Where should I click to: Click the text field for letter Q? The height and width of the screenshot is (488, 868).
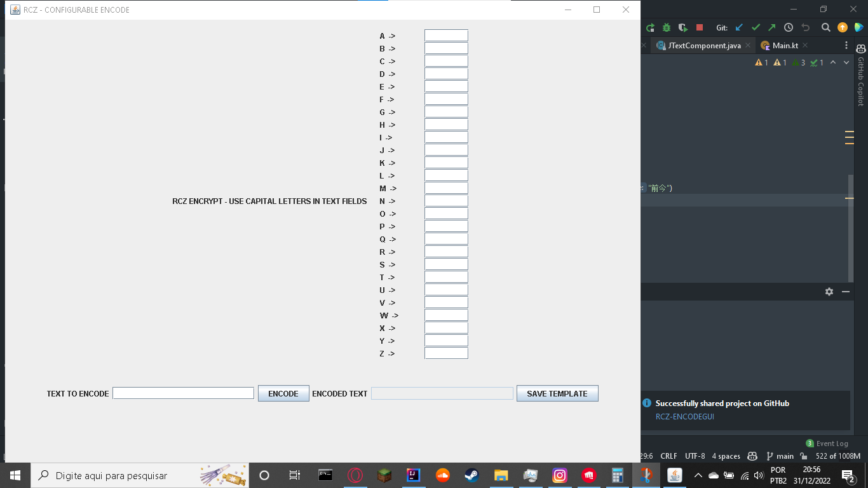[446, 239]
